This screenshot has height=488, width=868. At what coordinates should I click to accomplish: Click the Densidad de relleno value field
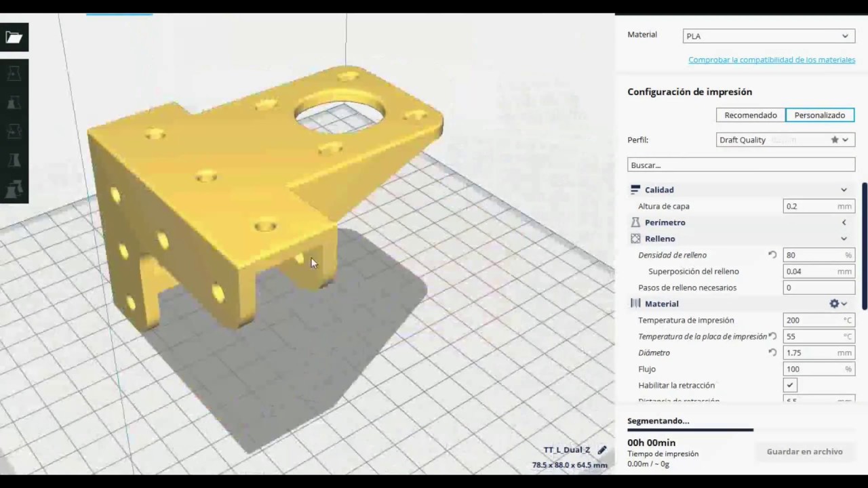[818, 255]
